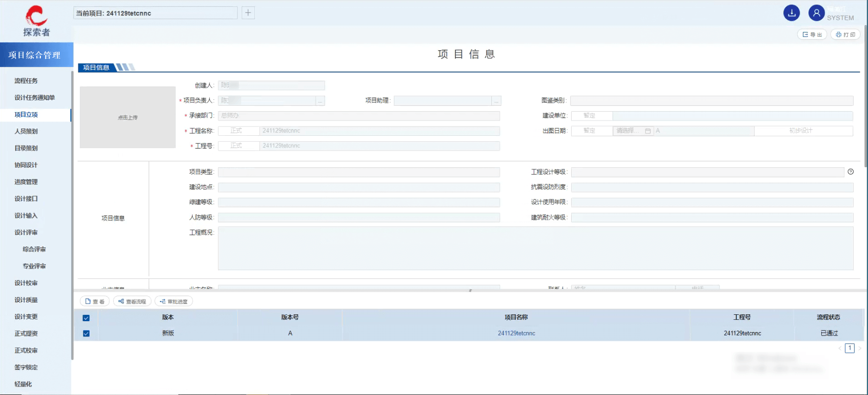Select 人员策划 in the sidebar
Viewport: 868px width, 395px height.
pyautogui.click(x=26, y=131)
